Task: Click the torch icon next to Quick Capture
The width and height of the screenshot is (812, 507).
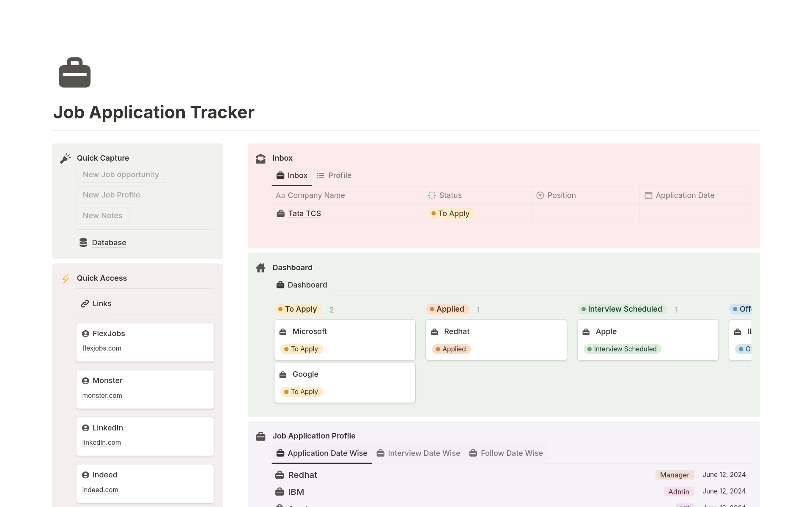Action: point(66,158)
